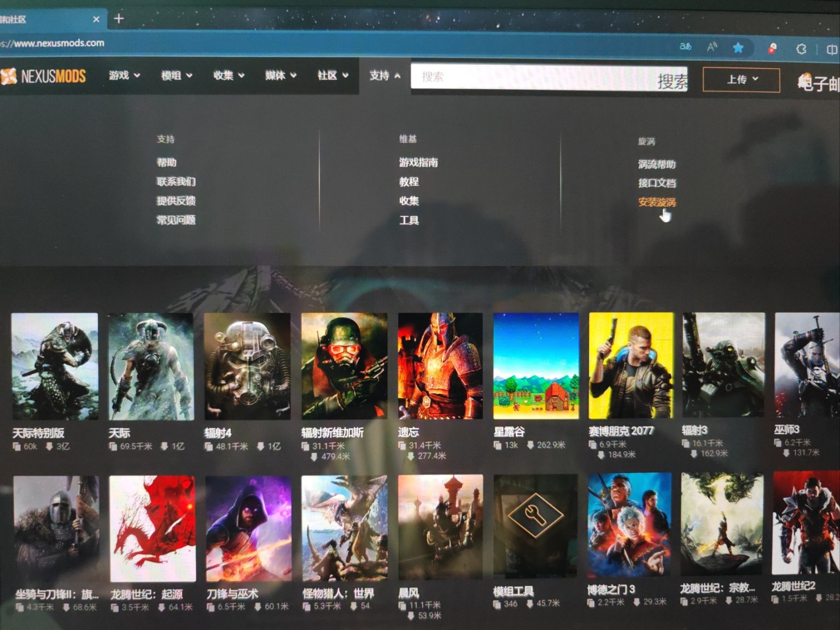Viewport: 840px width, 630px height.
Task: Click the address bar URL
Action: [x=53, y=43]
